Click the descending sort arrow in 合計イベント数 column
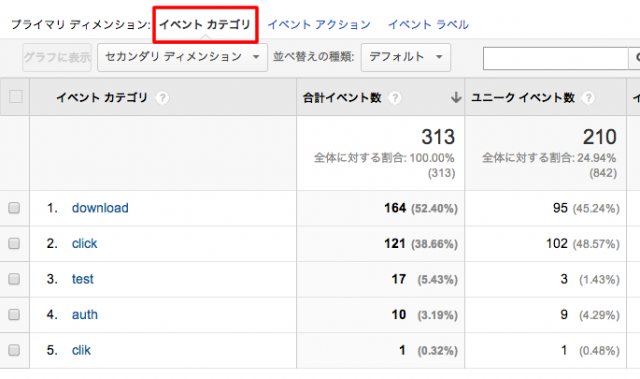 [456, 98]
